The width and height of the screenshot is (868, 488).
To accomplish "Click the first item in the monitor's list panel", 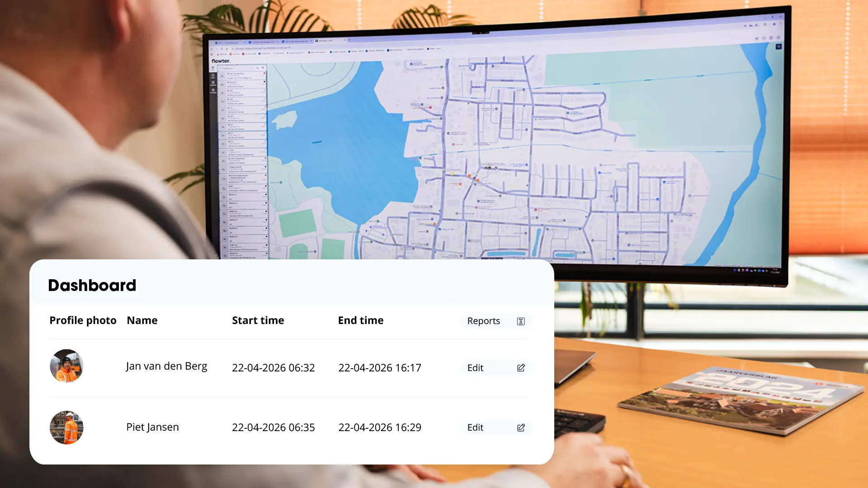I will pos(242,75).
